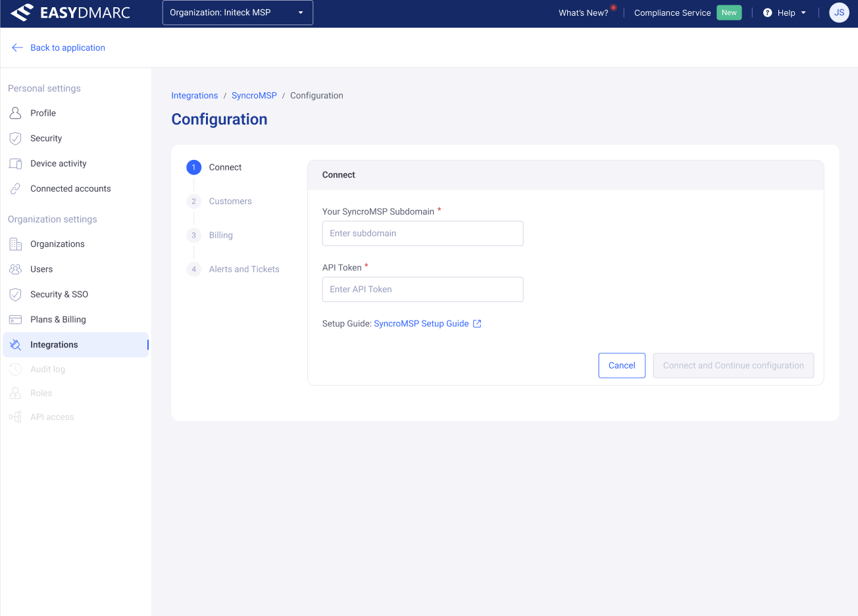Viewport: 858px width, 616px height.
Task: Click the step 1 Connect circle
Action: pyautogui.click(x=193, y=167)
